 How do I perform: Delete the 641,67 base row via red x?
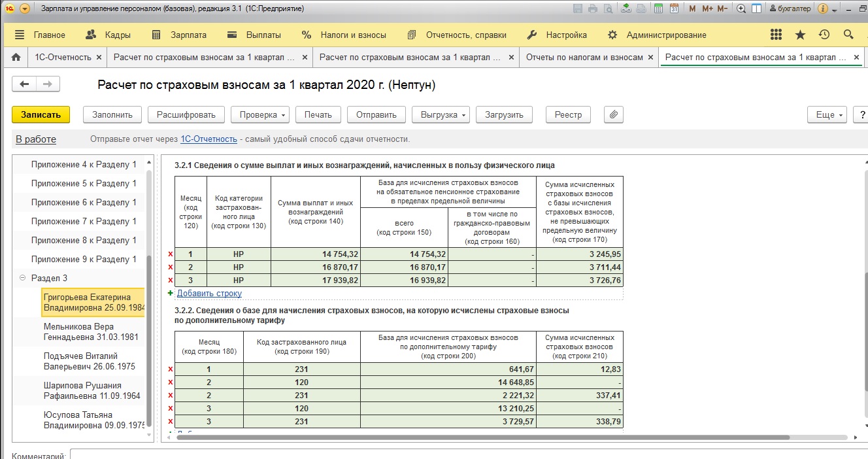coord(171,369)
